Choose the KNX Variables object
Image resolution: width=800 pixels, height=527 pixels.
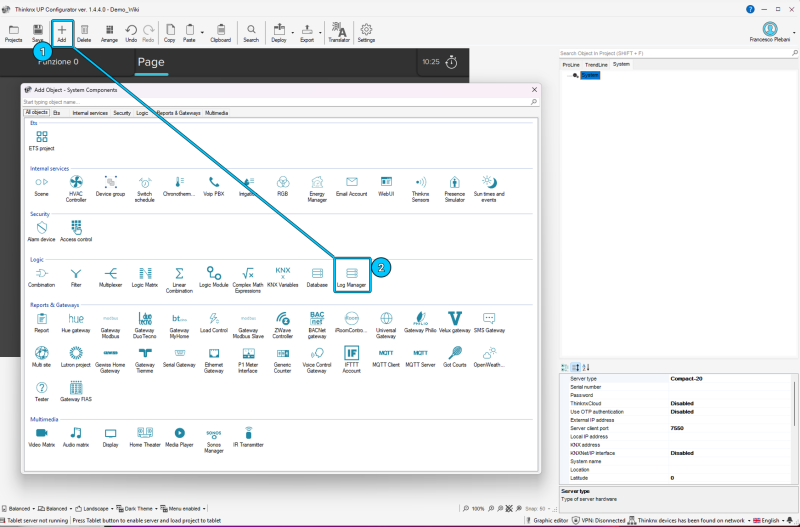(x=283, y=278)
